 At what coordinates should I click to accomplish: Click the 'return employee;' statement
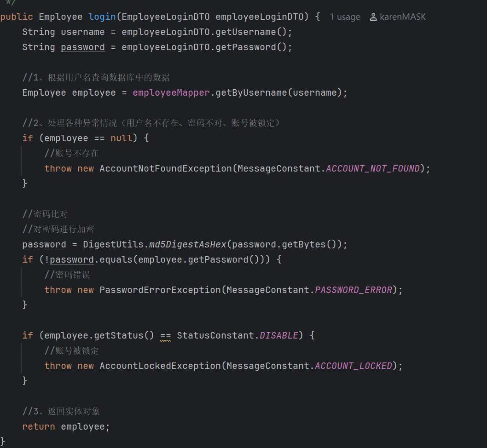click(66, 427)
